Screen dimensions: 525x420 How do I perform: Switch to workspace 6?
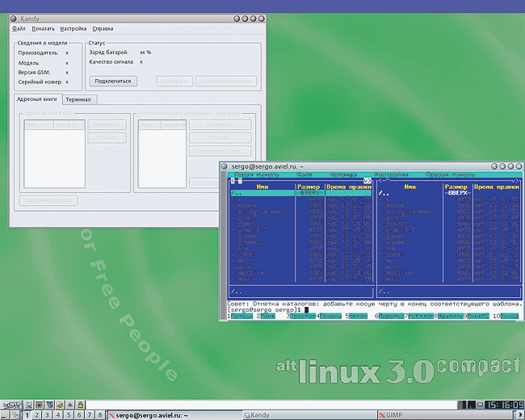(x=79, y=415)
